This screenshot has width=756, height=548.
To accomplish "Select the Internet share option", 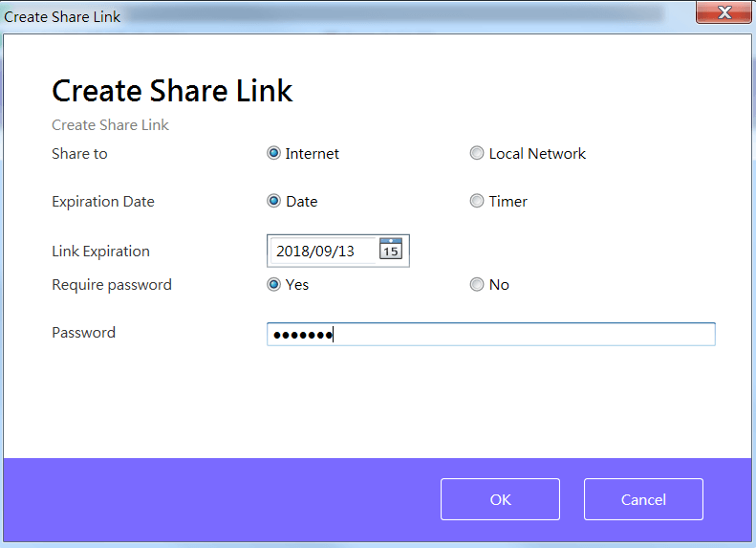I will click(274, 154).
